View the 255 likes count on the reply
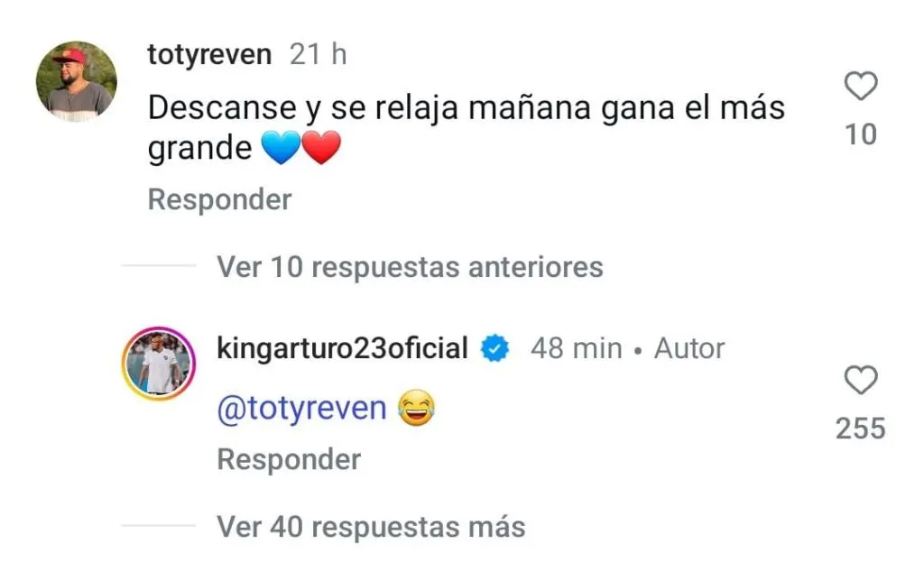The image size is (924, 572). 861,428
